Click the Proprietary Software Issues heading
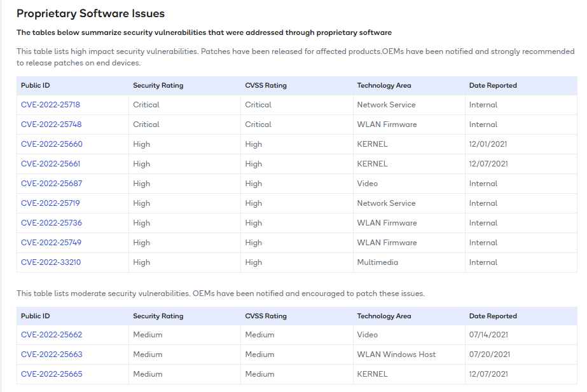This screenshot has width=587, height=392. [90, 13]
